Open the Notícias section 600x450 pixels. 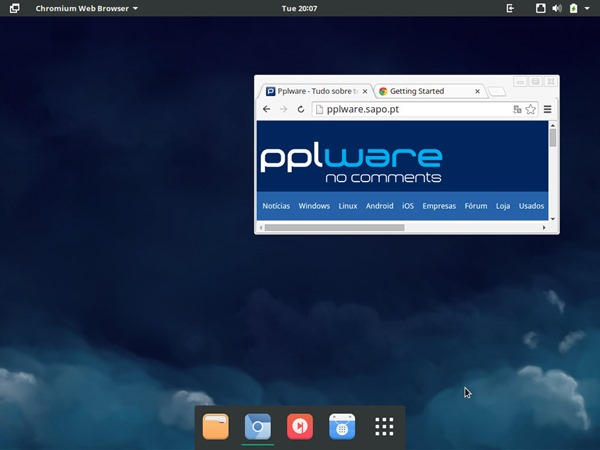[276, 206]
